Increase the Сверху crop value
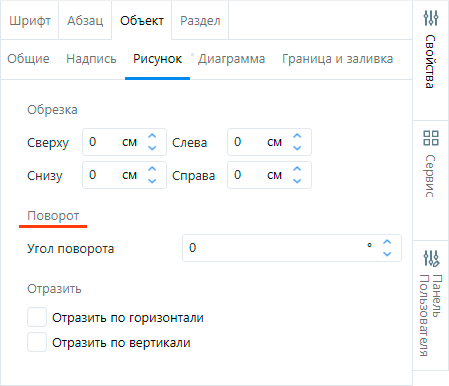 click(152, 136)
